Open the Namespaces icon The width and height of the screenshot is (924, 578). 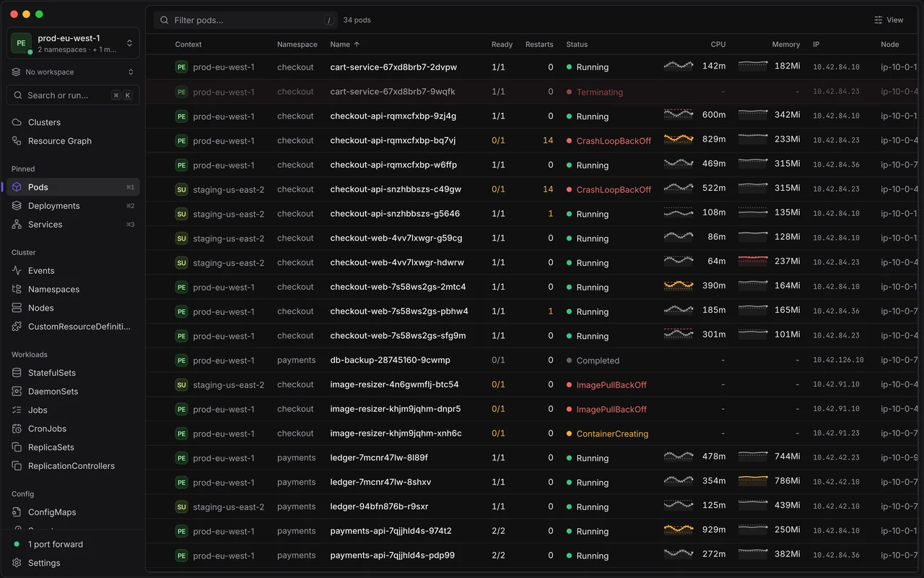[x=17, y=289]
